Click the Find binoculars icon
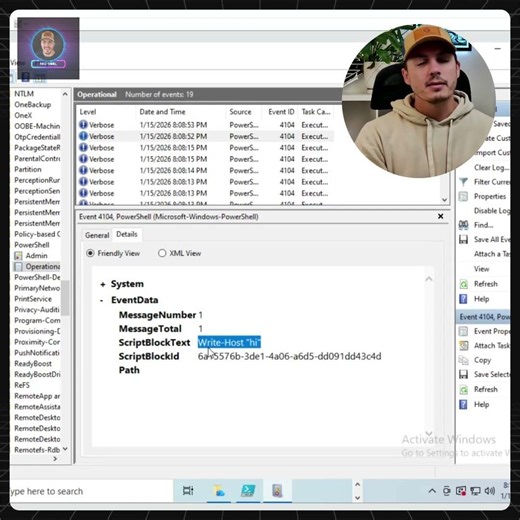Viewport: 520px width, 520px height. (x=463, y=225)
